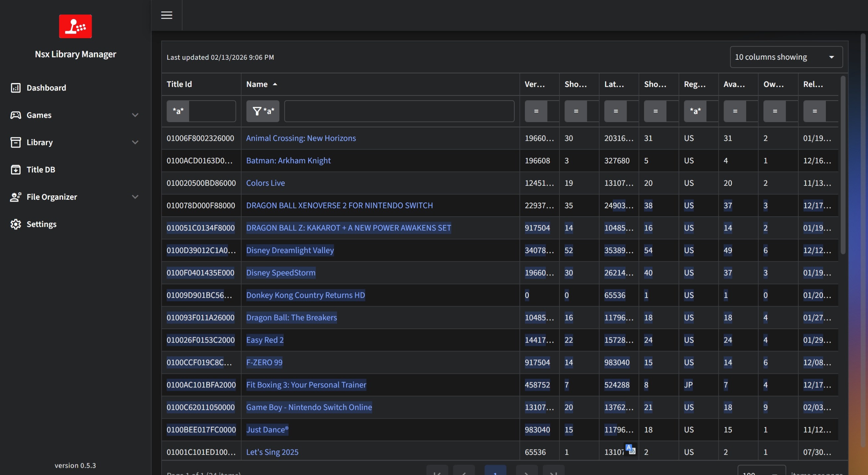
Task: Open DRAGON BALL XENOVERSE 2 link
Action: (339, 205)
